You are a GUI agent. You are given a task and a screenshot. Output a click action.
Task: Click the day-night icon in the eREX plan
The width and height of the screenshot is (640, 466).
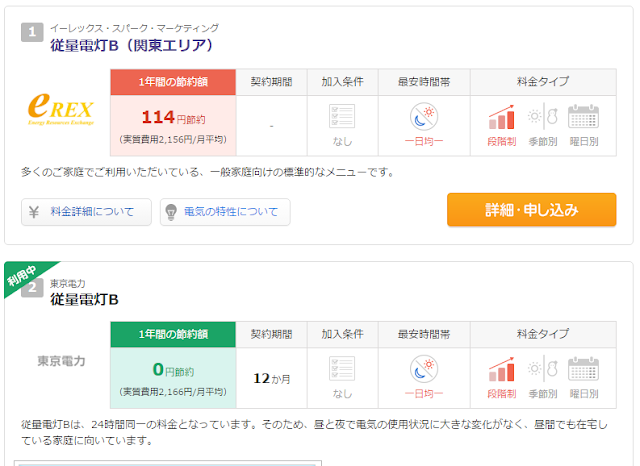[x=424, y=116]
